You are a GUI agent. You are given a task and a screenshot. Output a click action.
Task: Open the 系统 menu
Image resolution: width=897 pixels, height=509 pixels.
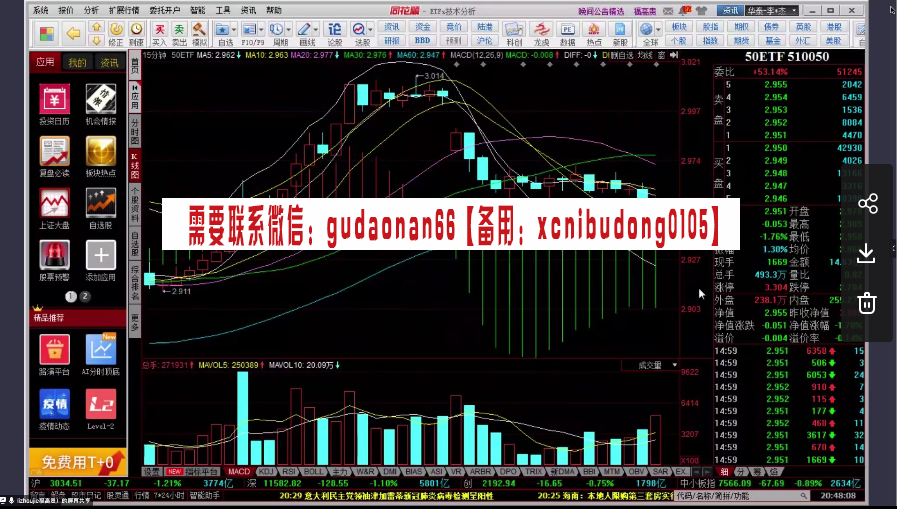pyautogui.click(x=41, y=10)
